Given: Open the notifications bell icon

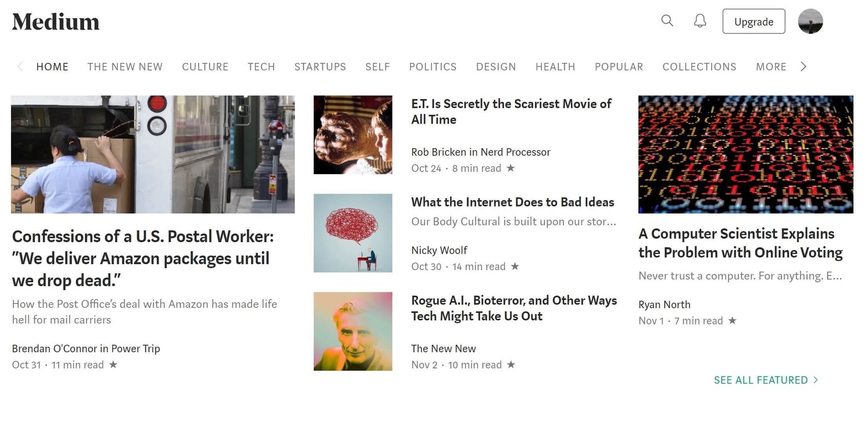Looking at the screenshot, I should click(700, 21).
